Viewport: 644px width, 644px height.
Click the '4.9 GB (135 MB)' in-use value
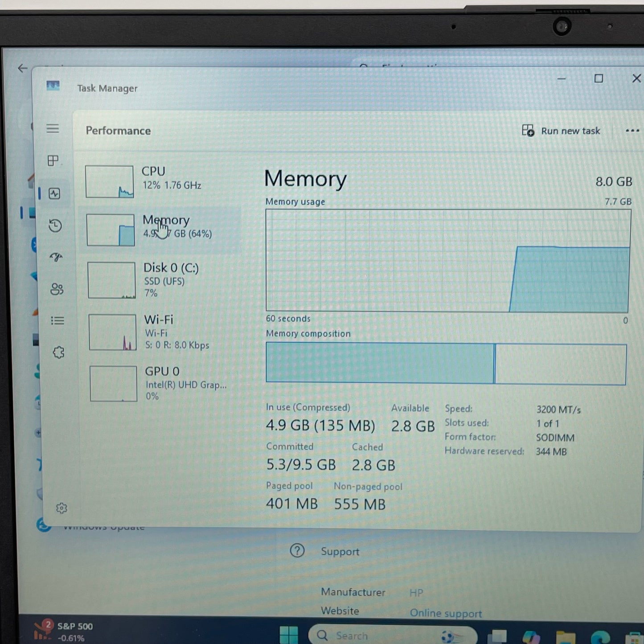[320, 425]
